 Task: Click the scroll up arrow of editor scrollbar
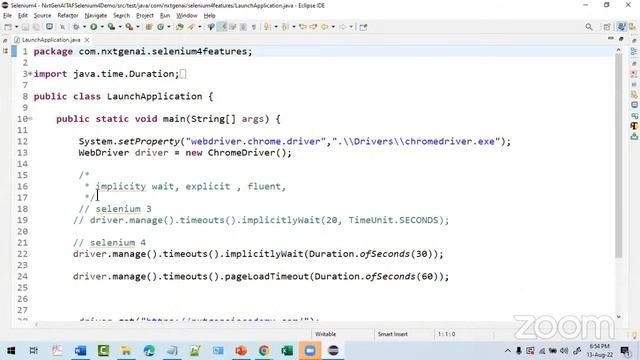pos(619,50)
